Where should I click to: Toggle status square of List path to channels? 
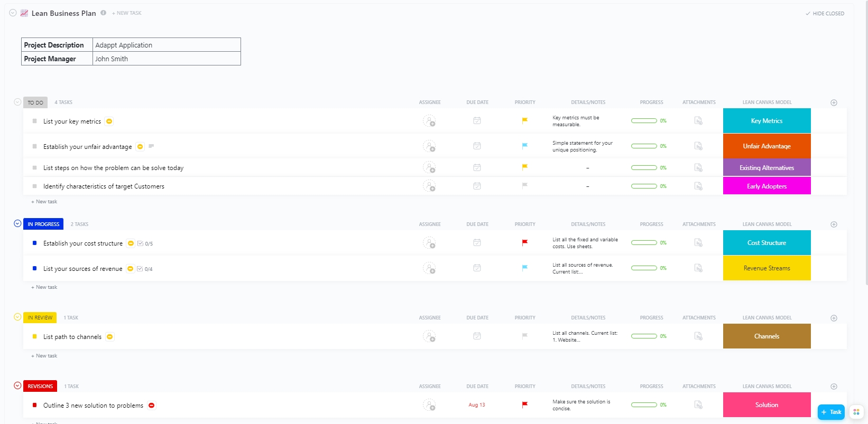coord(34,336)
